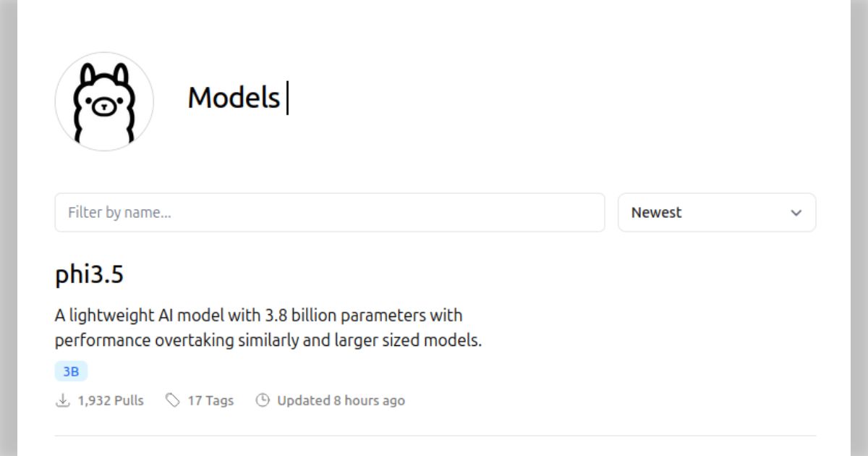Click the 3B size badge
Image resolution: width=868 pixels, height=456 pixels.
(71, 372)
